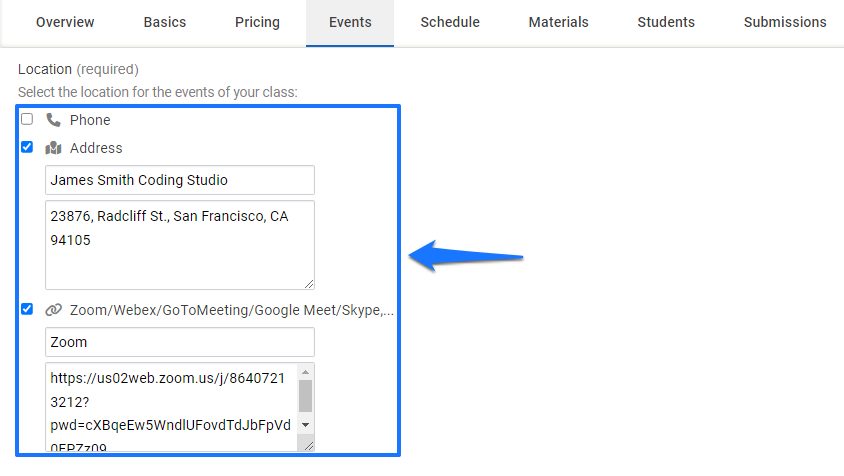Viewport: 844px width, 476px height.
Task: Uncheck the Address location checkbox
Action: pyautogui.click(x=27, y=147)
